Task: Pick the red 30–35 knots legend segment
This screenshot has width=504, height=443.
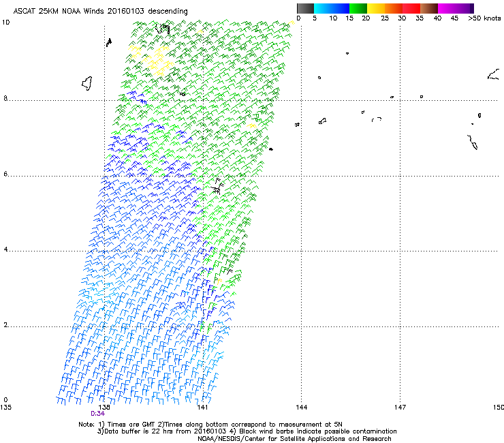Action: click(411, 8)
